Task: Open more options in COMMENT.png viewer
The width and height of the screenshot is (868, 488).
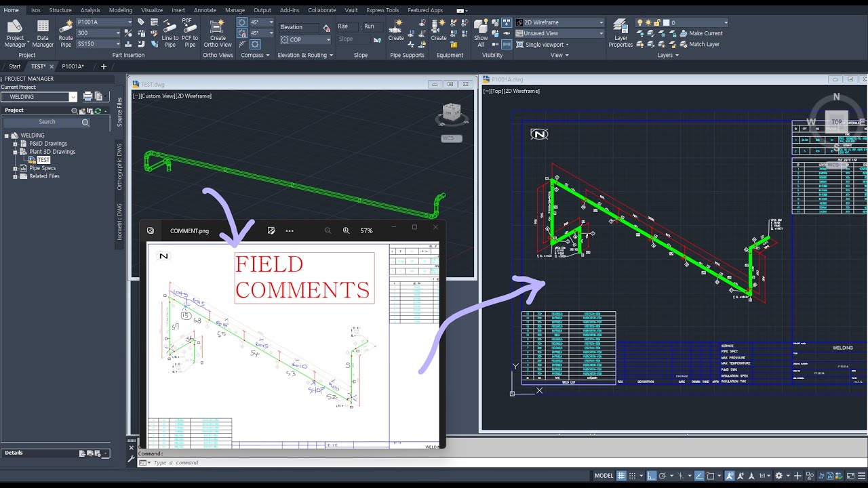Action: pos(290,230)
